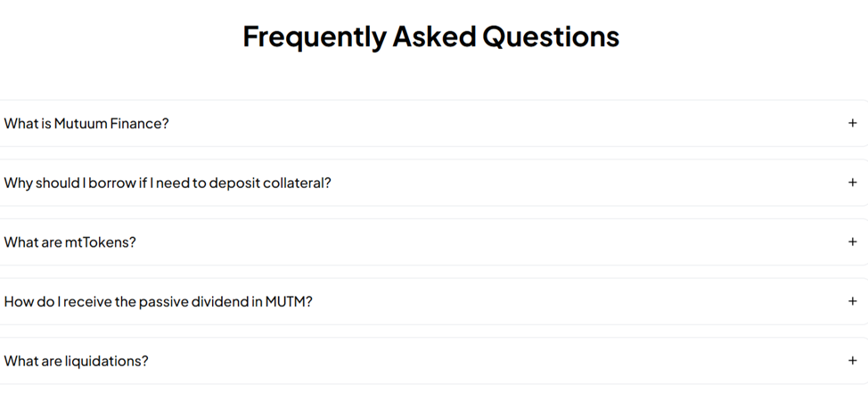868x401 pixels.
Task: Expand the "What is Mutuum Finance?" question
Action: click(86, 124)
